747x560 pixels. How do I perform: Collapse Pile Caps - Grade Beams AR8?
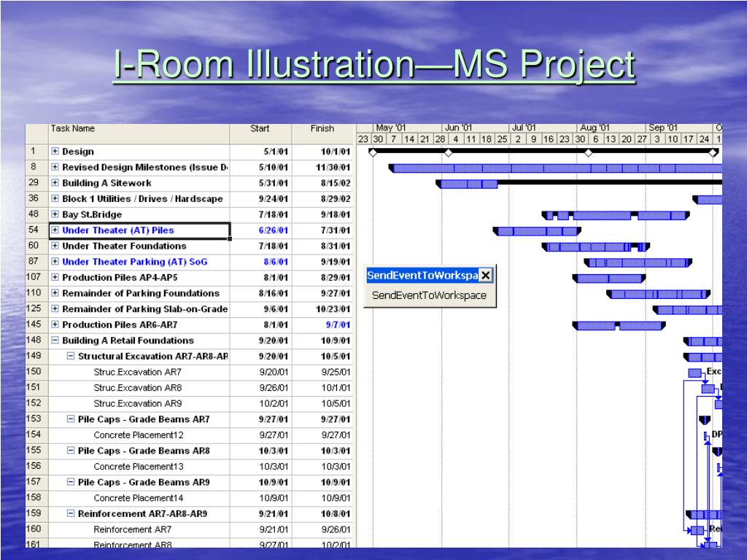tap(71, 450)
